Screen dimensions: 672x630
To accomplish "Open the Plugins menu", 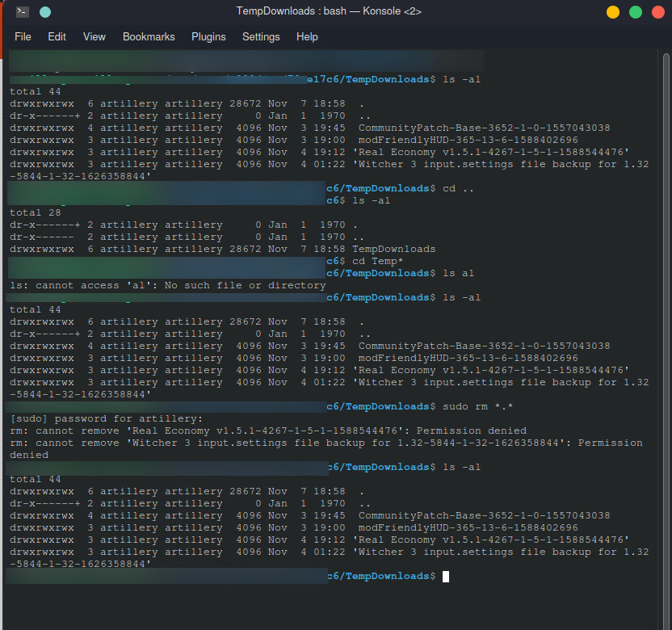I will click(208, 36).
